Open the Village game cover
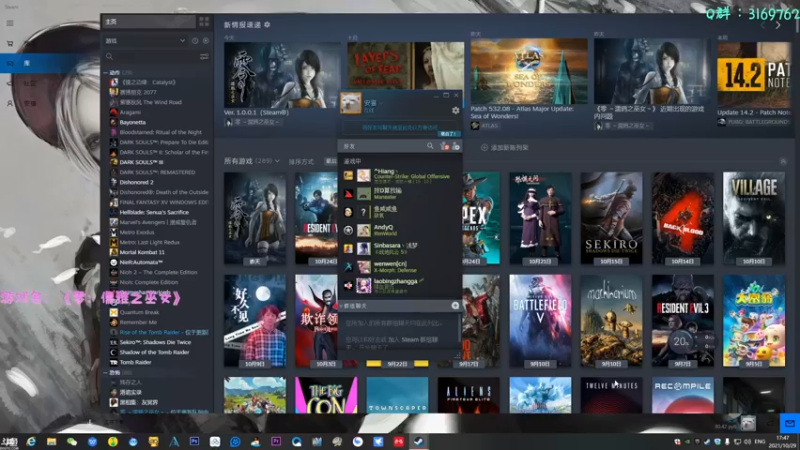 point(754,218)
